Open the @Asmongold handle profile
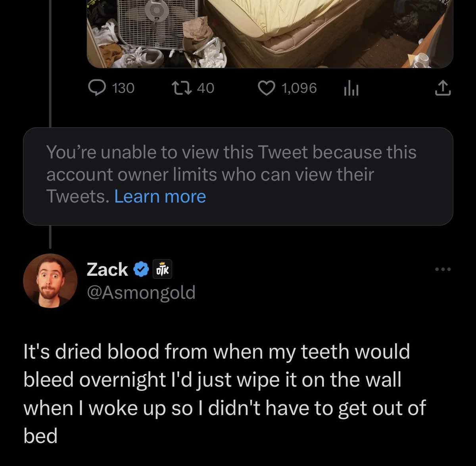The width and height of the screenshot is (476, 466). 141,293
